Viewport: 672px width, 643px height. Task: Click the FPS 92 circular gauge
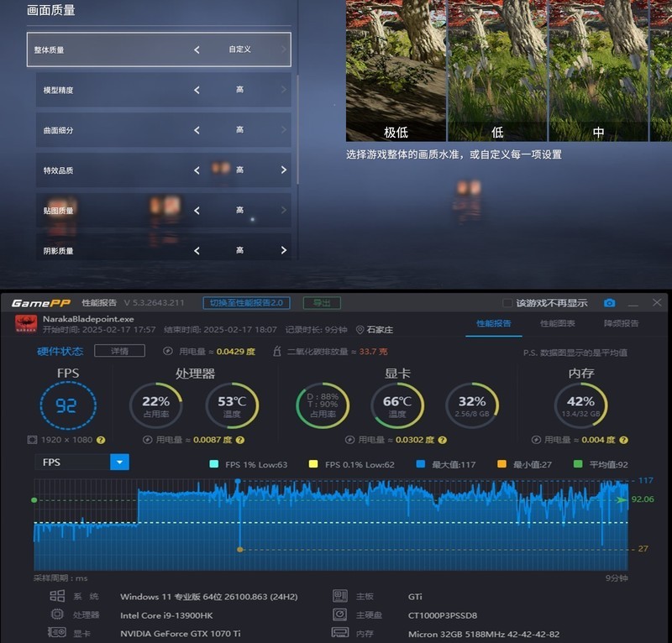tap(68, 405)
